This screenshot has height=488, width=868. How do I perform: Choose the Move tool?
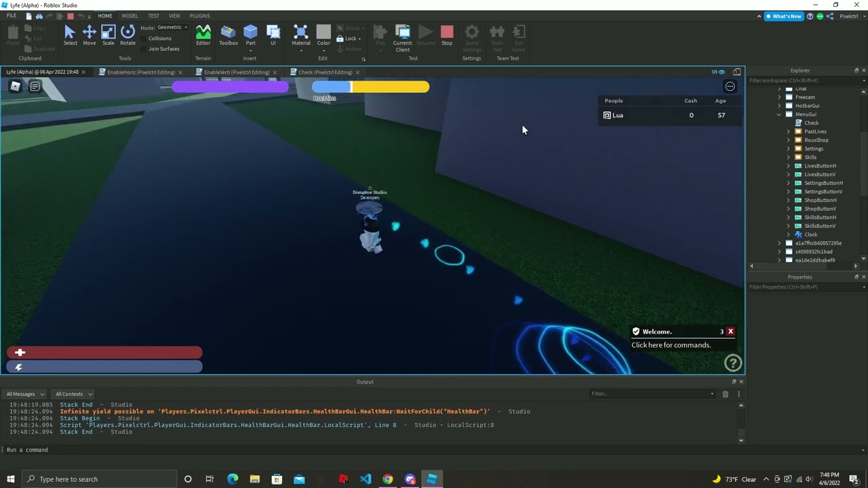pos(89,35)
